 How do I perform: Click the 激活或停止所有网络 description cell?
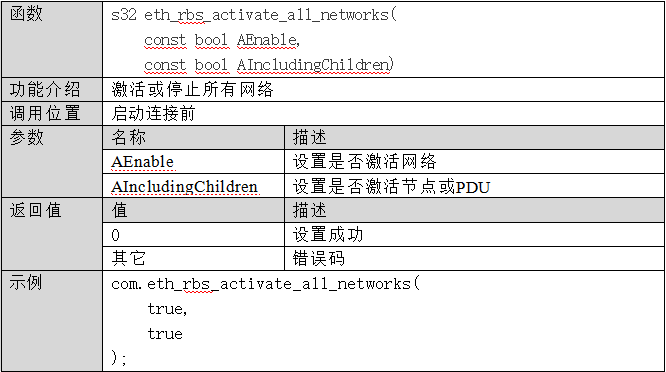(x=383, y=90)
